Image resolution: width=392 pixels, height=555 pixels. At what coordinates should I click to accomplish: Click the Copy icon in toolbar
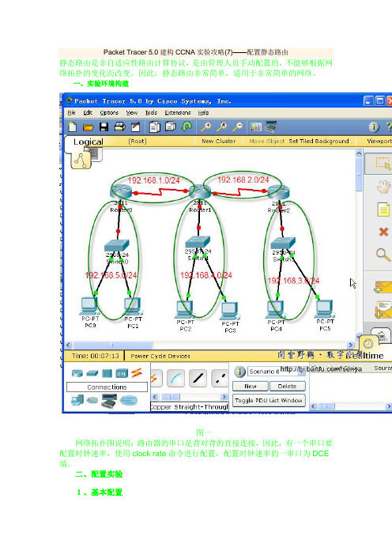[155, 126]
